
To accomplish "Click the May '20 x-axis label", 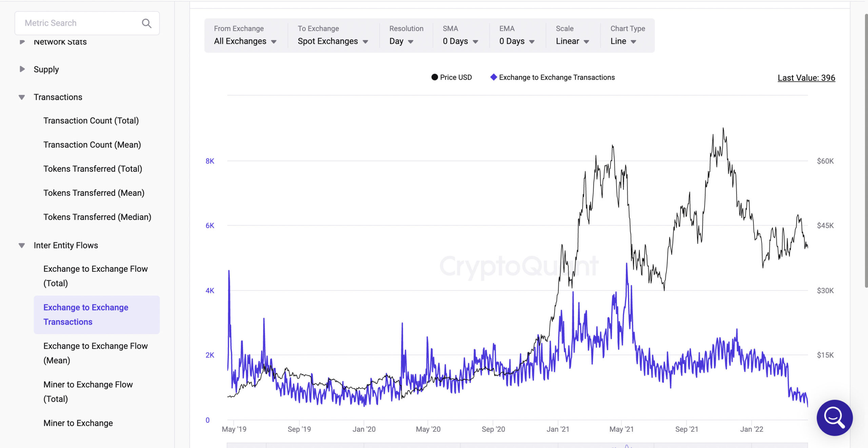I will [x=428, y=429].
